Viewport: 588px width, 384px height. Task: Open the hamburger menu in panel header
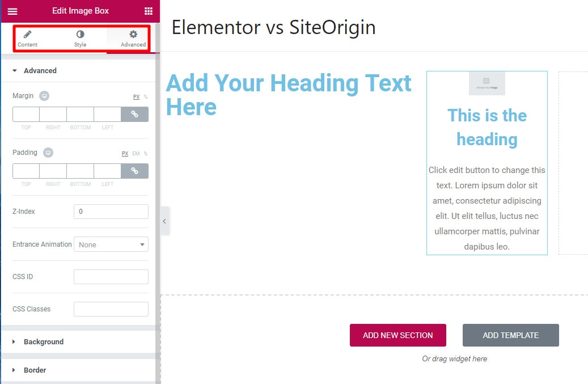coord(12,11)
